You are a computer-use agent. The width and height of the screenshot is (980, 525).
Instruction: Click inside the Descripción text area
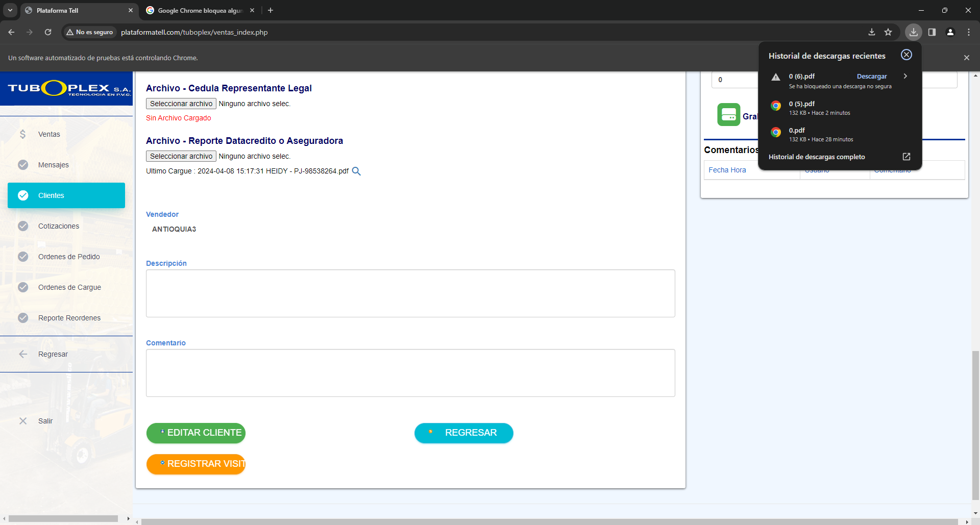pos(410,293)
